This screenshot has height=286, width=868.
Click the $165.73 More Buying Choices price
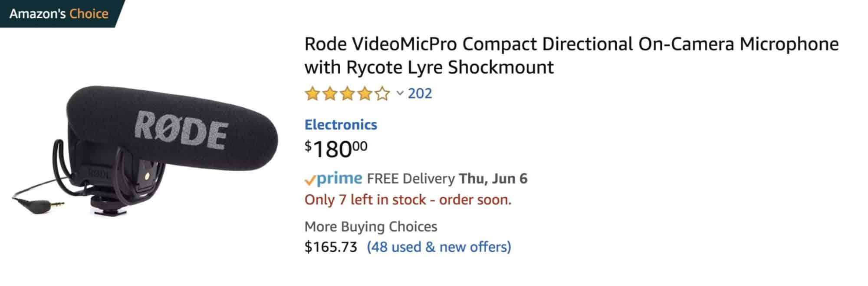330,247
